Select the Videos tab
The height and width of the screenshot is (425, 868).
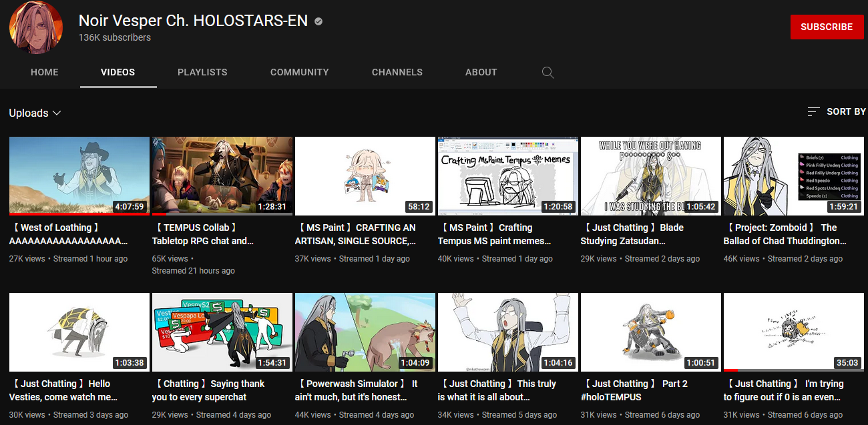pyautogui.click(x=118, y=72)
